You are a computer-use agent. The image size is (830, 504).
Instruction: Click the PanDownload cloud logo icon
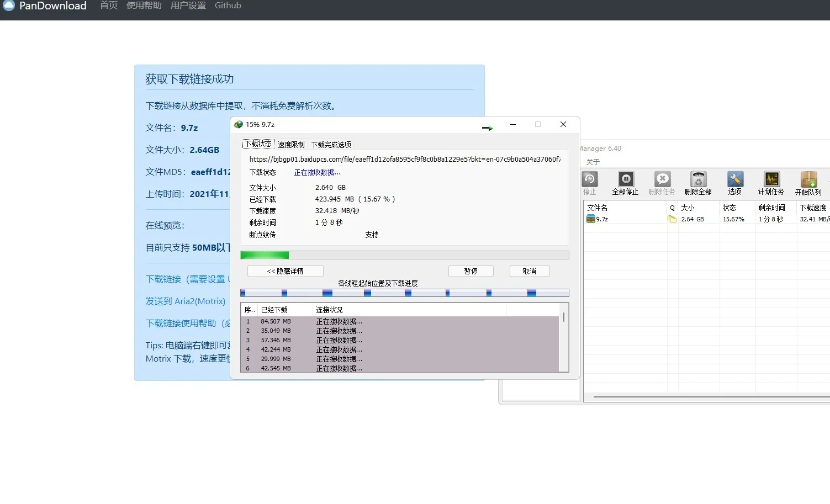tap(9, 6)
